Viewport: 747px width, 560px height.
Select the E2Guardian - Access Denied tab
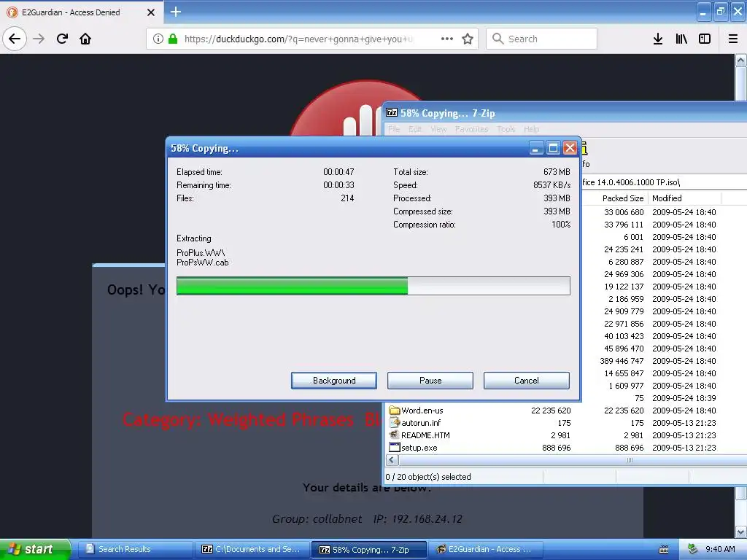click(82, 12)
